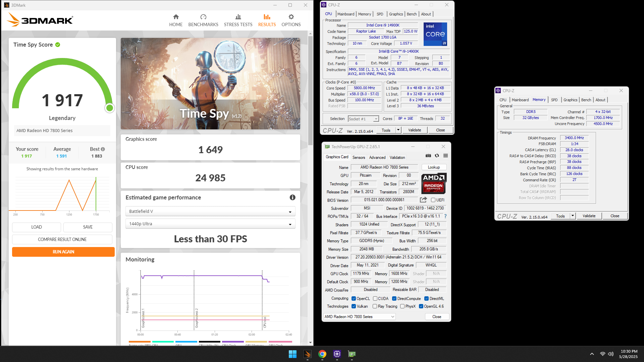
Task: Click the Time Spy benchmark thumbnail image
Action: click(210, 83)
